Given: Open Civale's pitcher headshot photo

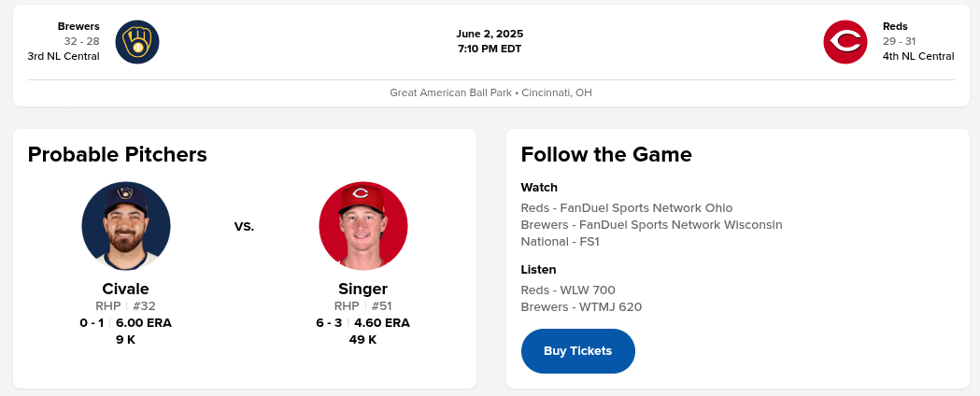Looking at the screenshot, I should (126, 226).
